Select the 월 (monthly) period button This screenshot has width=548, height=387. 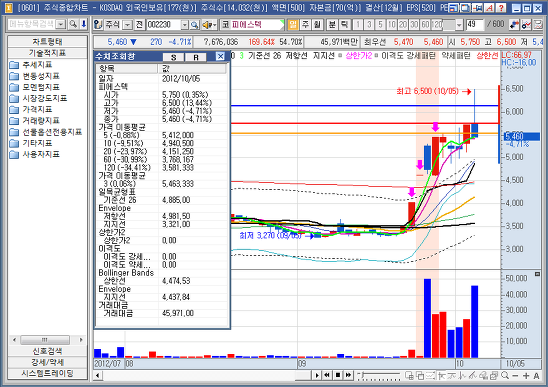coord(317,24)
